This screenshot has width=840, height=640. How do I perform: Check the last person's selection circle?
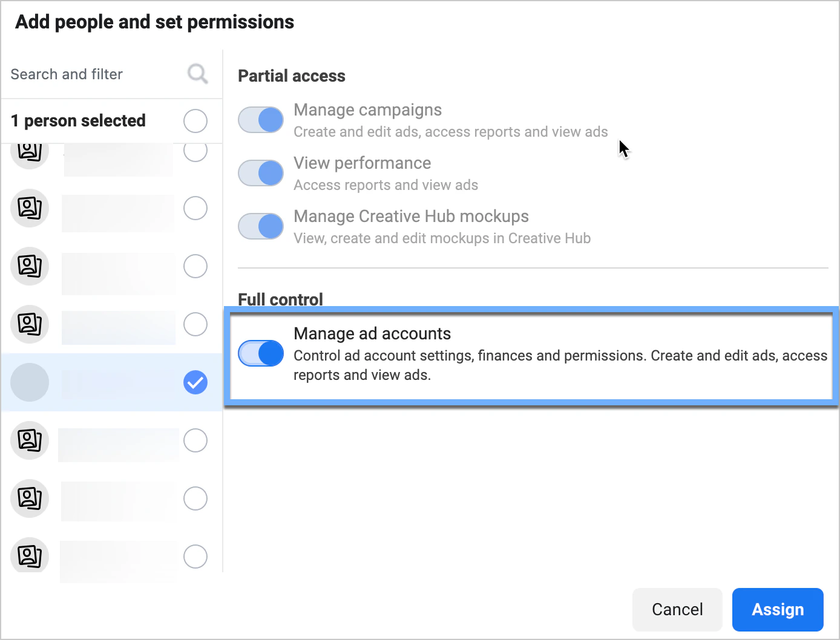[x=195, y=557]
